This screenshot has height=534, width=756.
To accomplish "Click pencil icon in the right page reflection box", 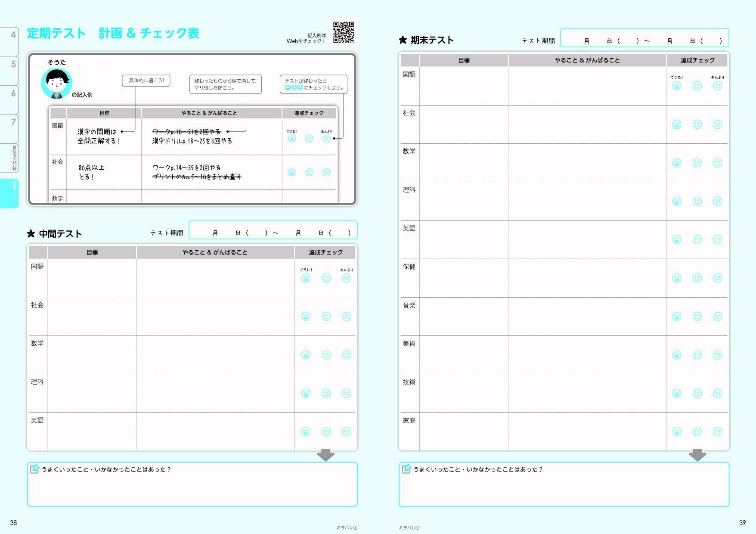I will coord(406,469).
